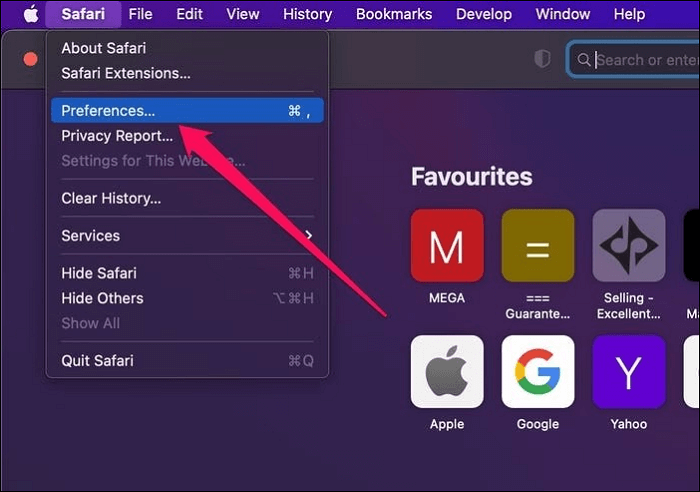Select Preferences... menu item
700x492 pixels.
pos(187,110)
